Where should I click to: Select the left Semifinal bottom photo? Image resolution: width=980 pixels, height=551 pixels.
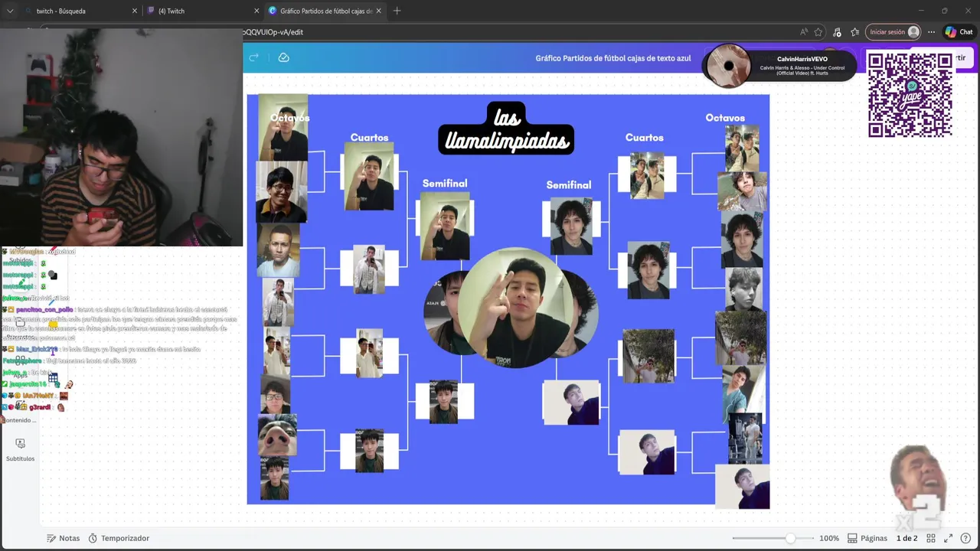point(444,402)
